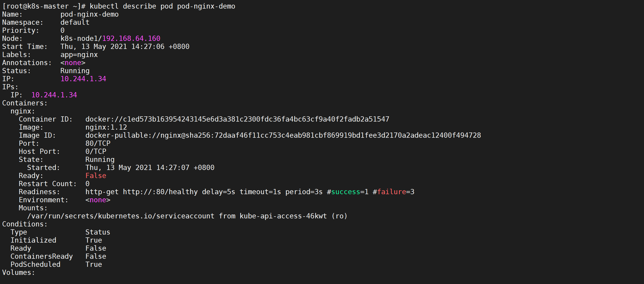Click the red False value next to Ready
The height and width of the screenshot is (284, 644).
tap(96, 176)
